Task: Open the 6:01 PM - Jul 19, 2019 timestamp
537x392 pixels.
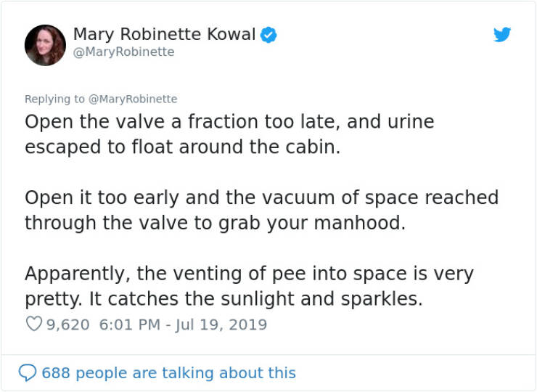Action: [x=183, y=324]
